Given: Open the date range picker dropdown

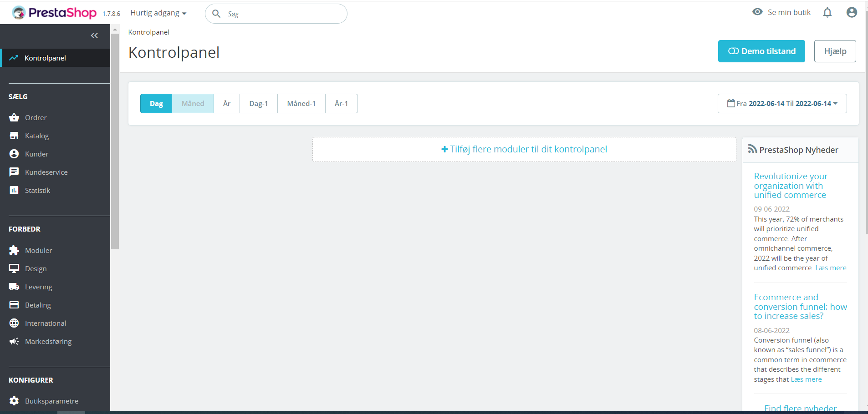Looking at the screenshot, I should pos(782,103).
